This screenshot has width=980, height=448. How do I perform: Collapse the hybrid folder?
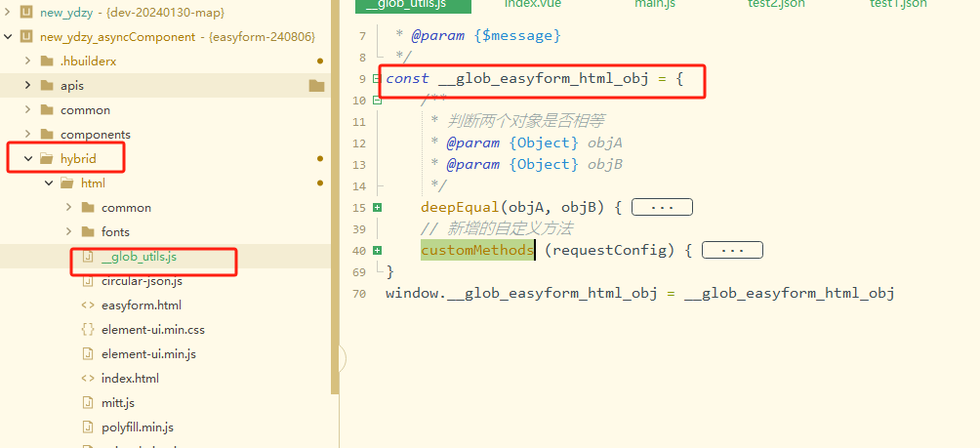point(28,158)
